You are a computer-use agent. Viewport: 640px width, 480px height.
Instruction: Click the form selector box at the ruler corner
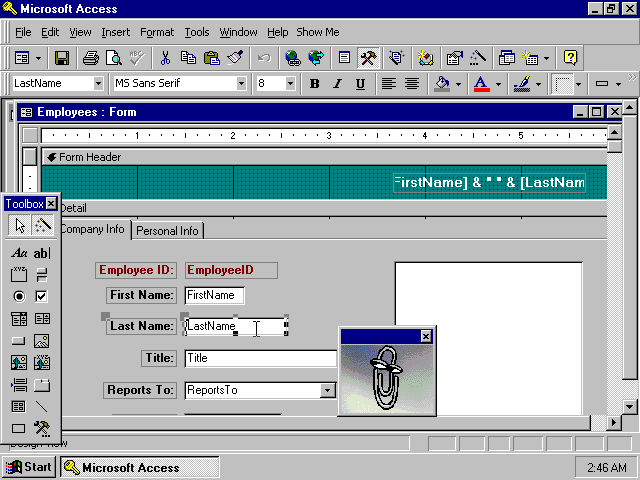click(30, 136)
